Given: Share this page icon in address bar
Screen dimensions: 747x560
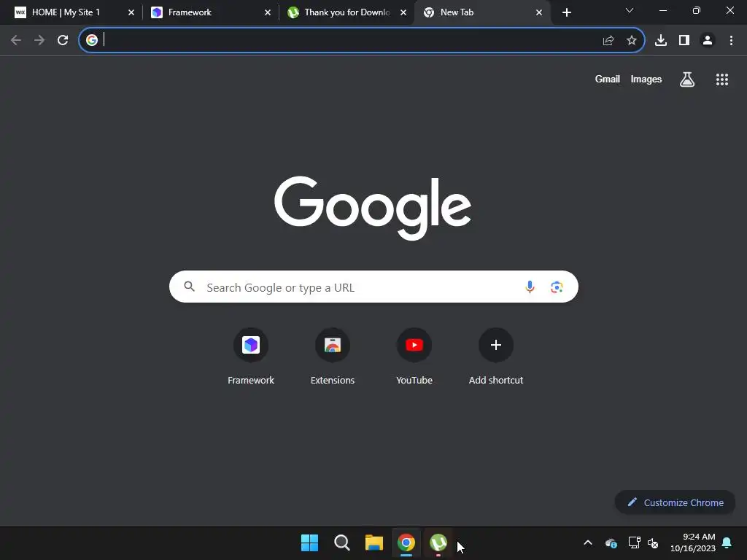Looking at the screenshot, I should point(608,41).
